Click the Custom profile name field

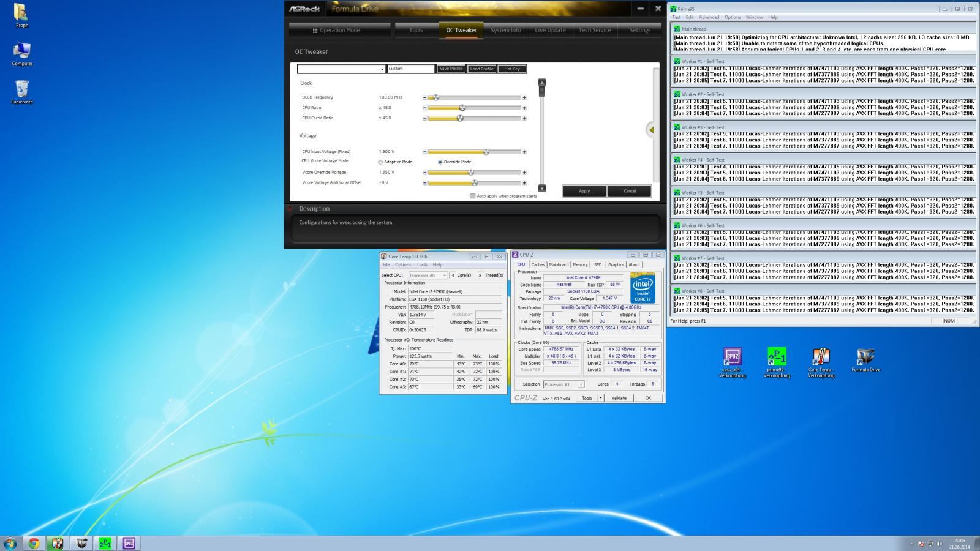pos(410,69)
